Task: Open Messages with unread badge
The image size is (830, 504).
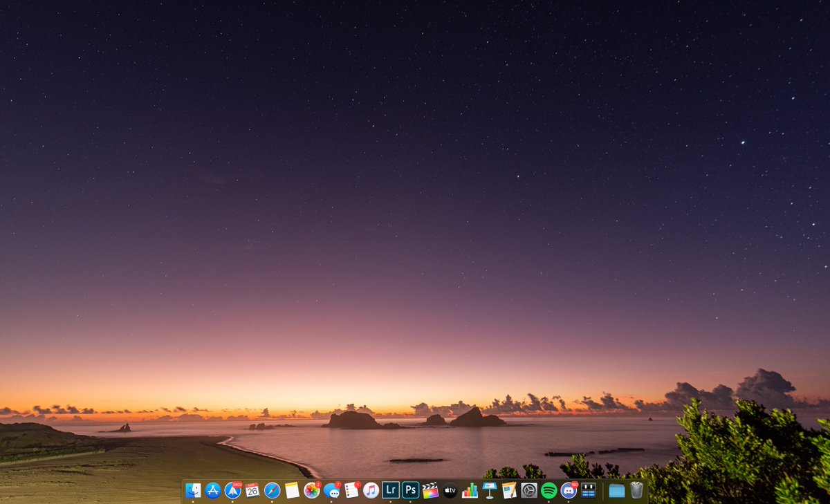Action: 332,490
